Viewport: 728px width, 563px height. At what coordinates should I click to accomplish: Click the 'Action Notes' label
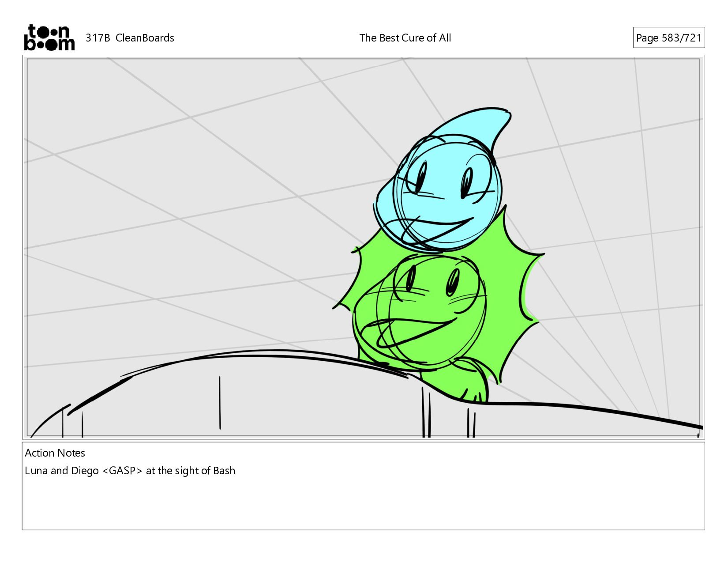pos(55,453)
